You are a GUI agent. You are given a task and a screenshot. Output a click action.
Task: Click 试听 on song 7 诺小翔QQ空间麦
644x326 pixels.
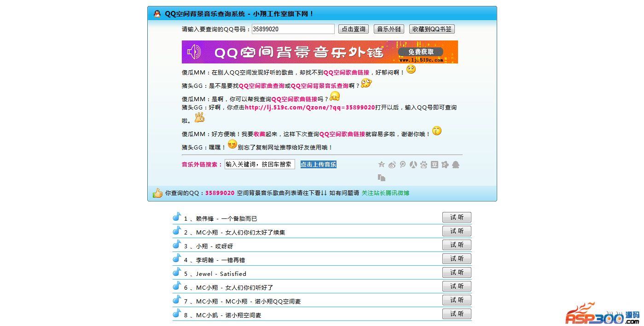click(457, 300)
